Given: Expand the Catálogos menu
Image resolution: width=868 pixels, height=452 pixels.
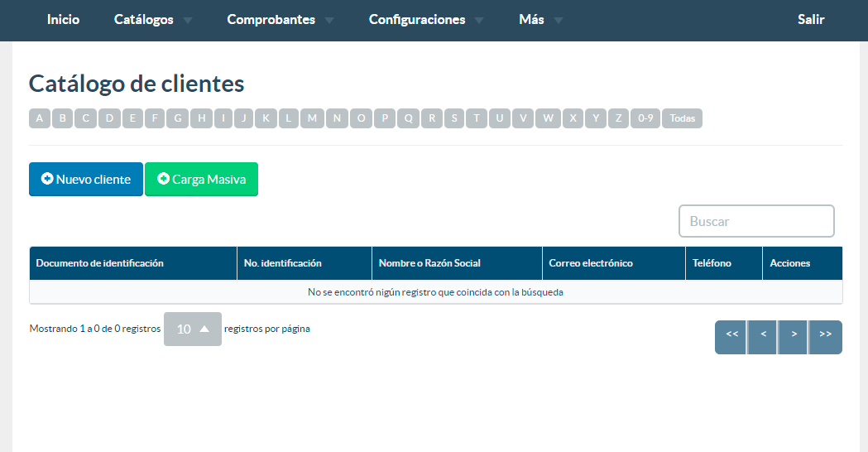Looking at the screenshot, I should (x=152, y=20).
